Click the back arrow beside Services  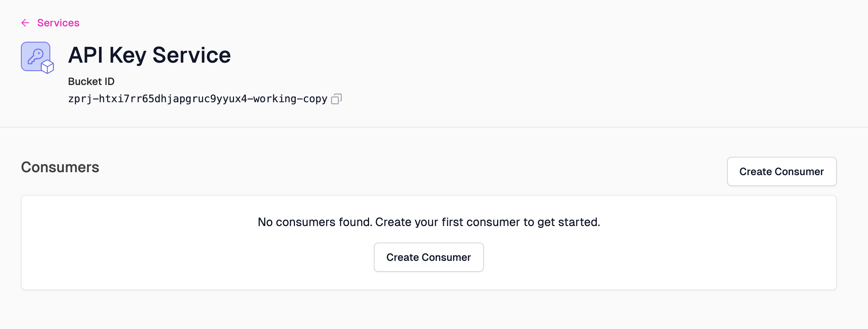coord(25,23)
